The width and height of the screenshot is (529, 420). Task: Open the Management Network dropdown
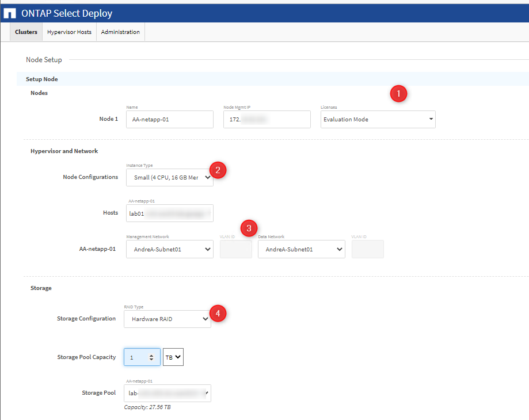coord(169,250)
